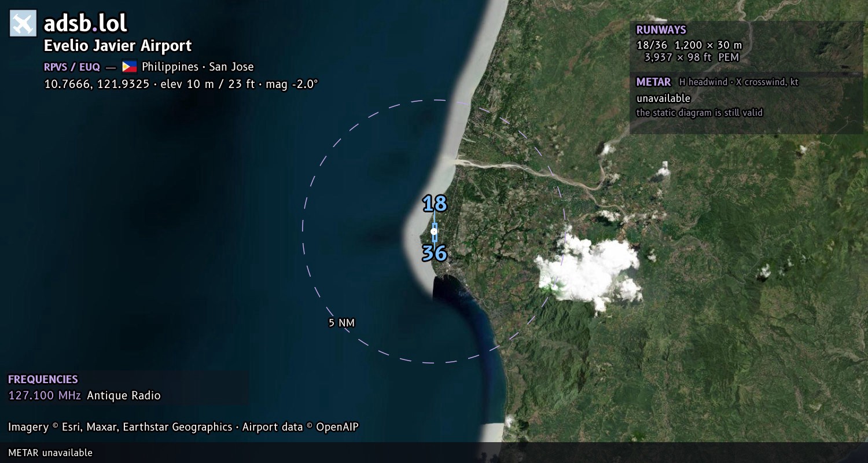
Task: Click the Airport data © OpenAIP credit
Action: pyautogui.click(x=300, y=427)
